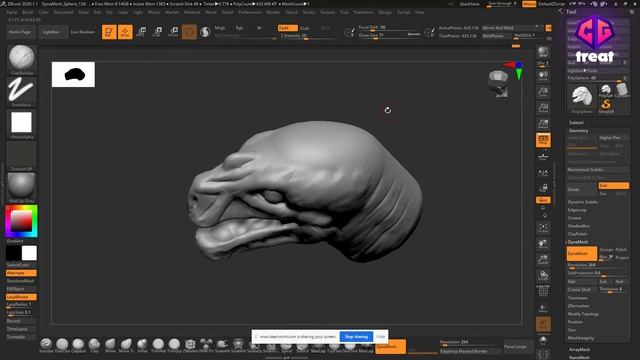Open the Home Page tab

tap(20, 32)
